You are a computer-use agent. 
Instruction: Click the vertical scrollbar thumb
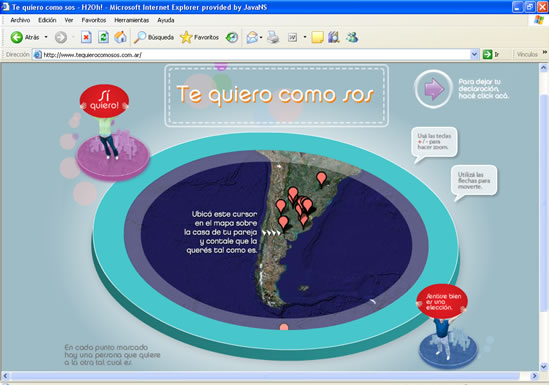pos(543,203)
